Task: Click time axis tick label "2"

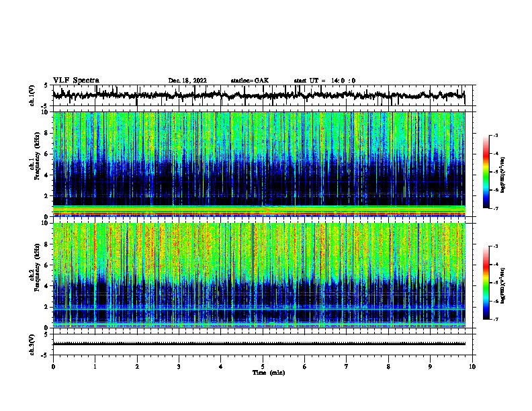Action: pos(137,367)
